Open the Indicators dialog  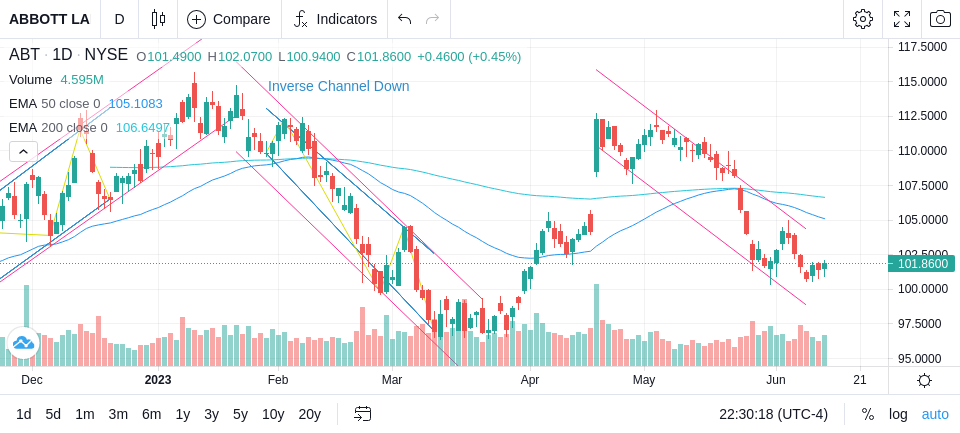335,19
